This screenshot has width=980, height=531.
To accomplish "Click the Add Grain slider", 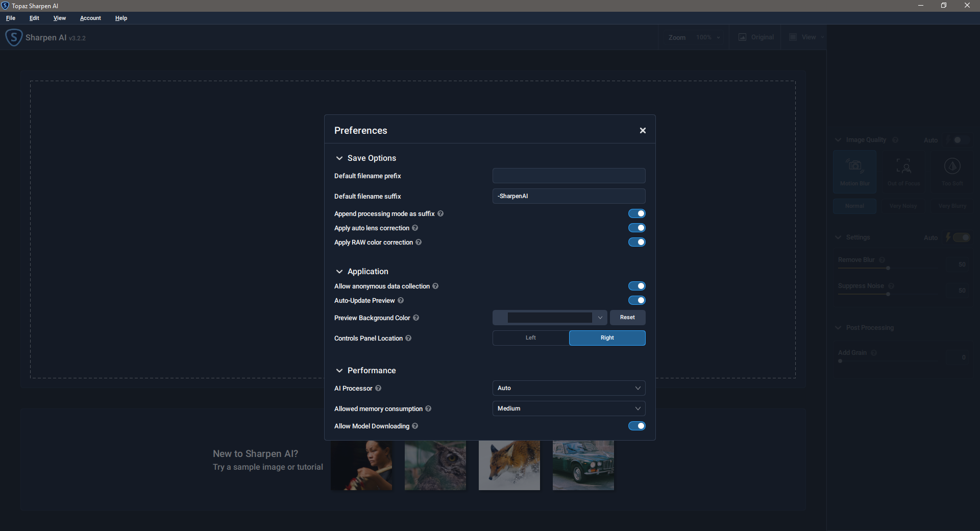I will 888,361.
